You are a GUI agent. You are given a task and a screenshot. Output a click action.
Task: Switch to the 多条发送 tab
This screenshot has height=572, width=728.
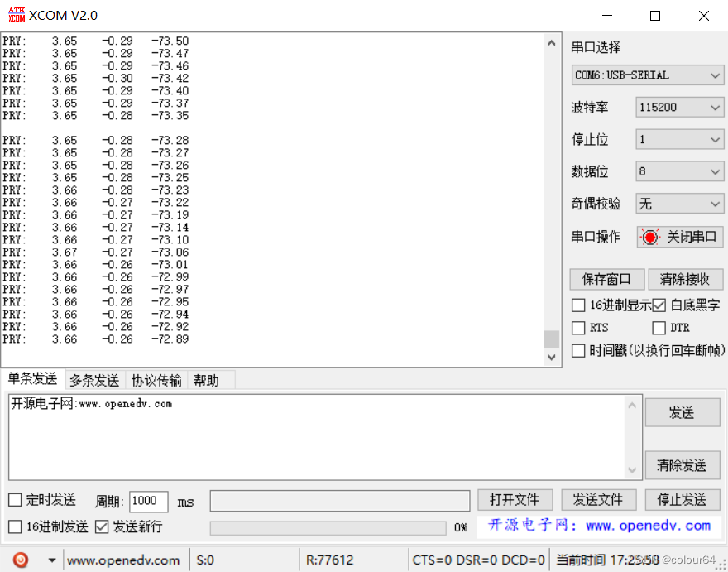tap(94, 381)
